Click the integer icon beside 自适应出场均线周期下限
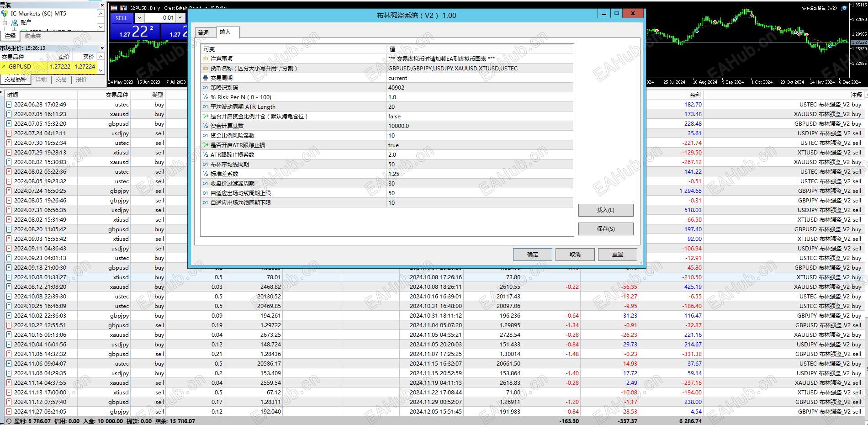Viewport: 868px width, 425px height. point(205,203)
